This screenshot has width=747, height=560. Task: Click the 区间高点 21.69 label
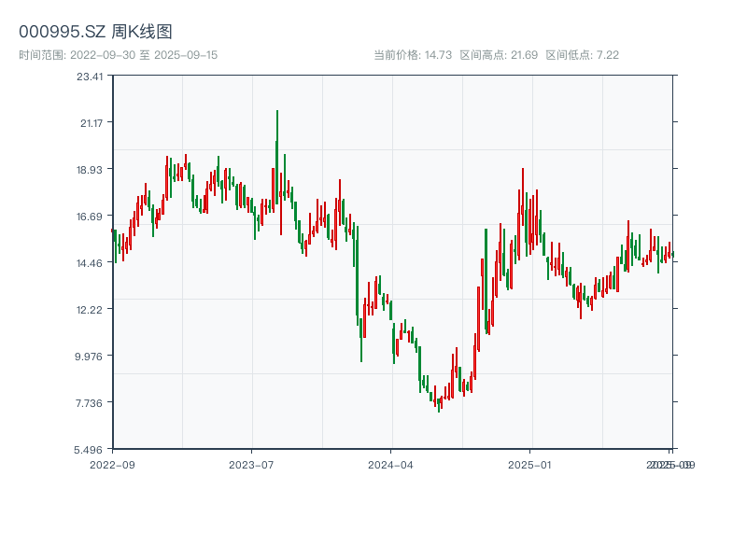click(499, 55)
